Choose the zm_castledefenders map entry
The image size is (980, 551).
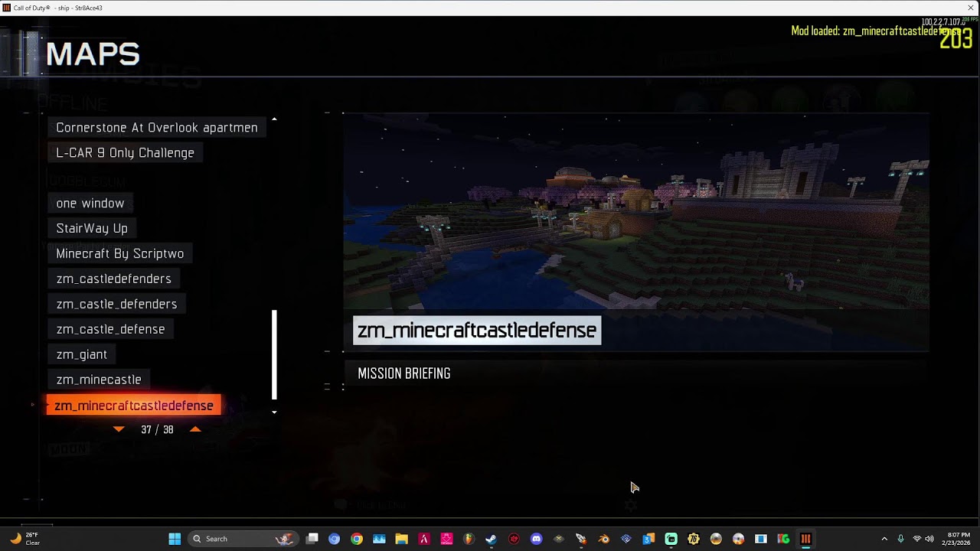pyautogui.click(x=113, y=279)
